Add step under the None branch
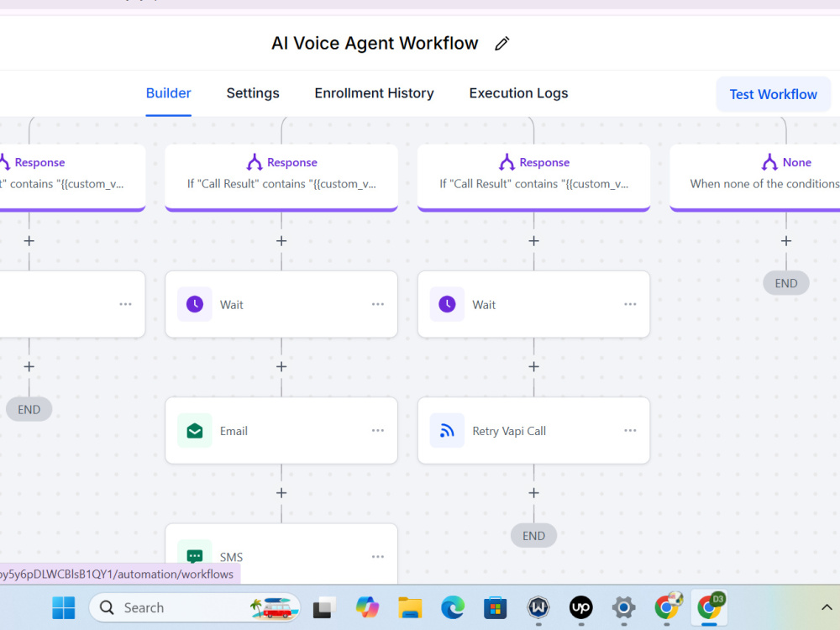Screen dimensions: 840x630 coord(786,241)
